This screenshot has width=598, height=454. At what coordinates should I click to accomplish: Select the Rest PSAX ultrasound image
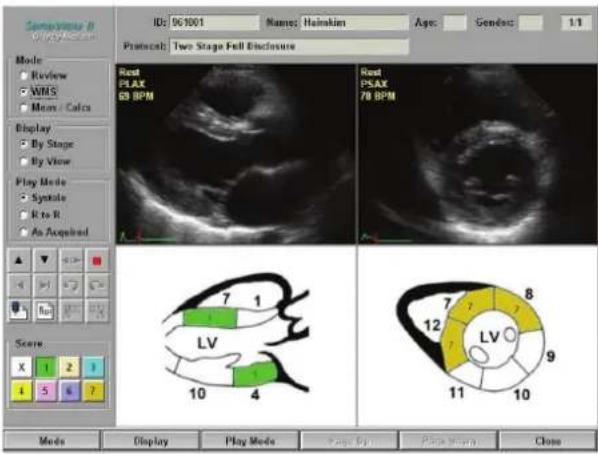point(477,154)
